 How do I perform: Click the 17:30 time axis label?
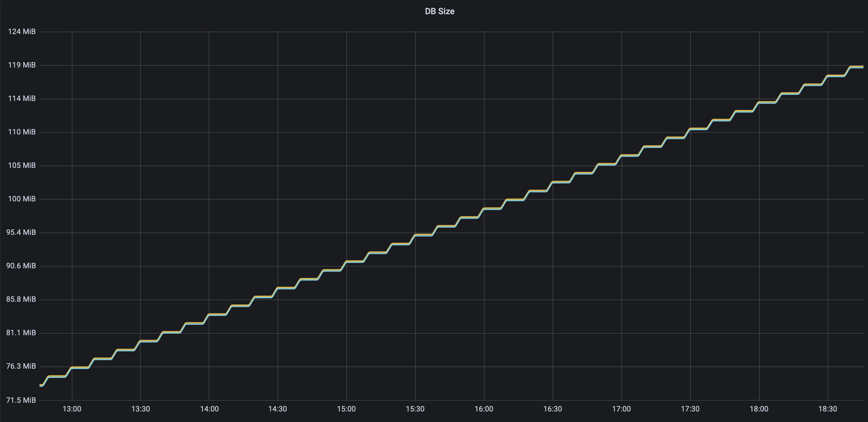click(690, 409)
